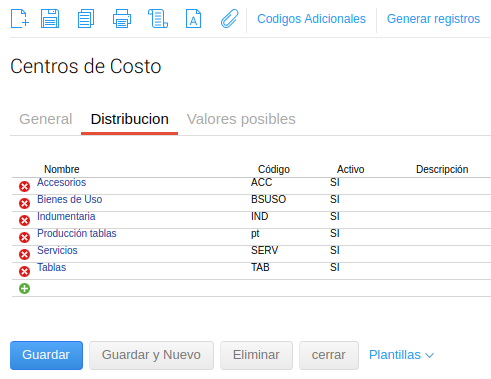Click the copy document icon
This screenshot has height=379, width=491.
[86, 19]
